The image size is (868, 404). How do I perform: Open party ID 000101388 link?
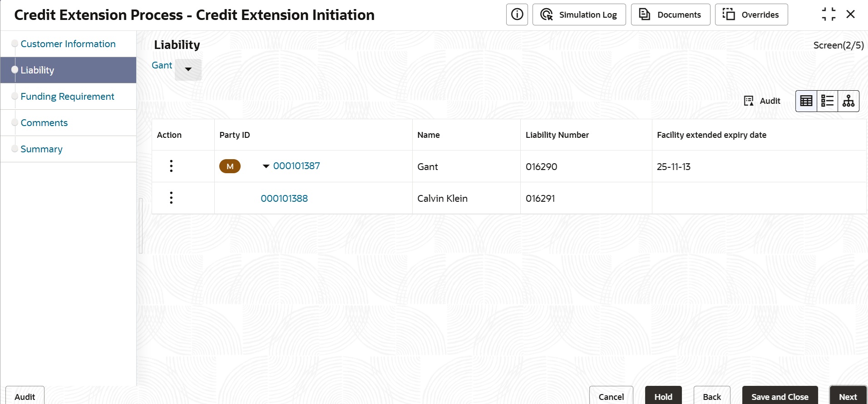[x=284, y=199]
